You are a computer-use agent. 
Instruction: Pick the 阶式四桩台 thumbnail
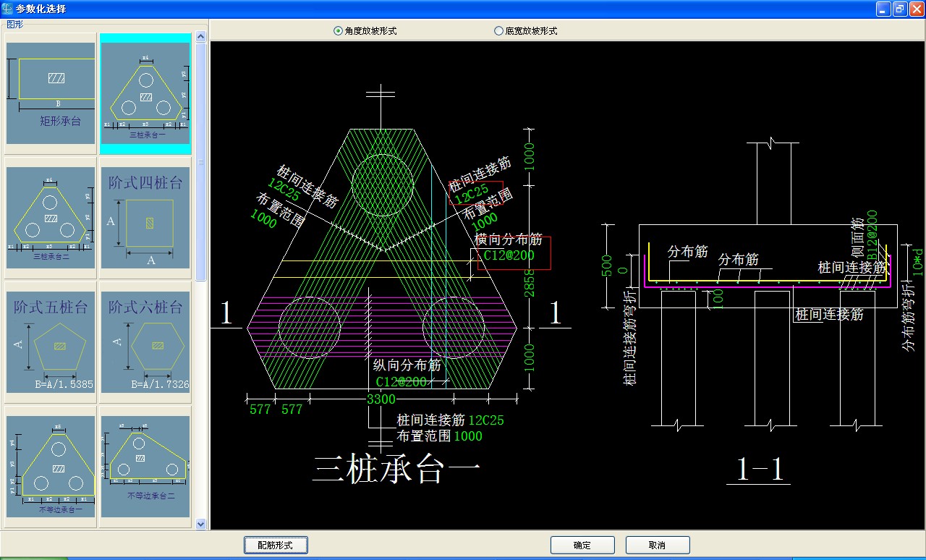click(x=145, y=218)
